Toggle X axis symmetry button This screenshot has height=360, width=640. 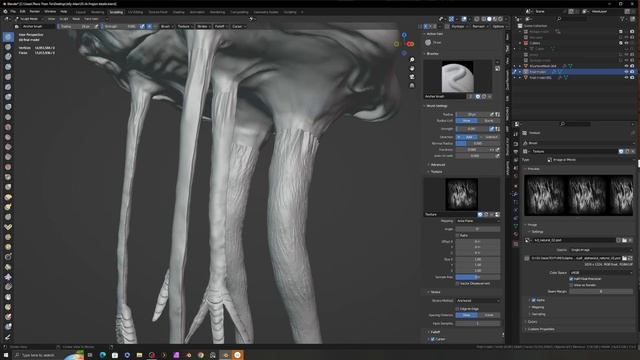pyautogui.click(x=426, y=26)
